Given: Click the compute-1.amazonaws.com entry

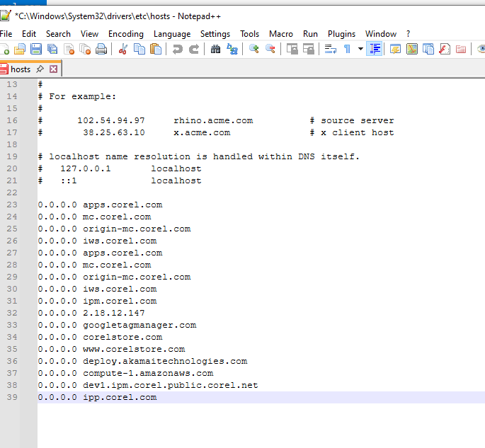Looking at the screenshot, I should click(x=148, y=373).
